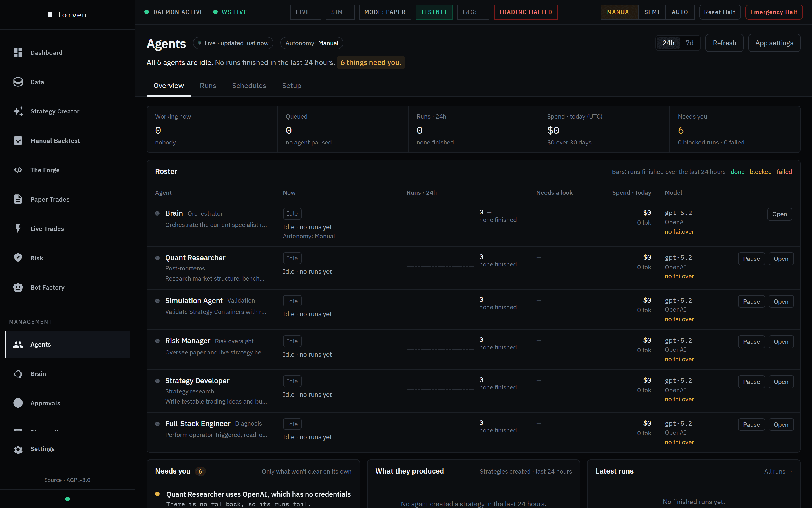Viewport: 812px width, 508px height.
Task: Switch autonomy to SEMI mode
Action: click(x=652, y=12)
